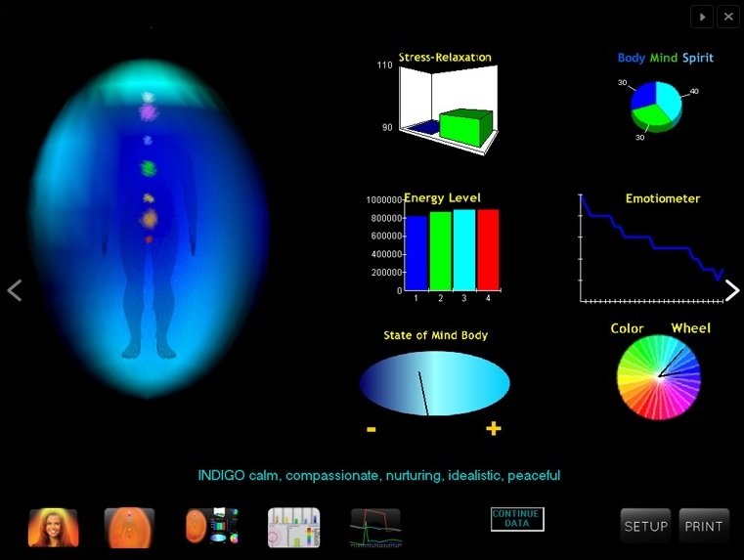Image resolution: width=744 pixels, height=560 pixels.
Task: Click the 110 axis label in Stress-Relaxation
Action: (385, 65)
